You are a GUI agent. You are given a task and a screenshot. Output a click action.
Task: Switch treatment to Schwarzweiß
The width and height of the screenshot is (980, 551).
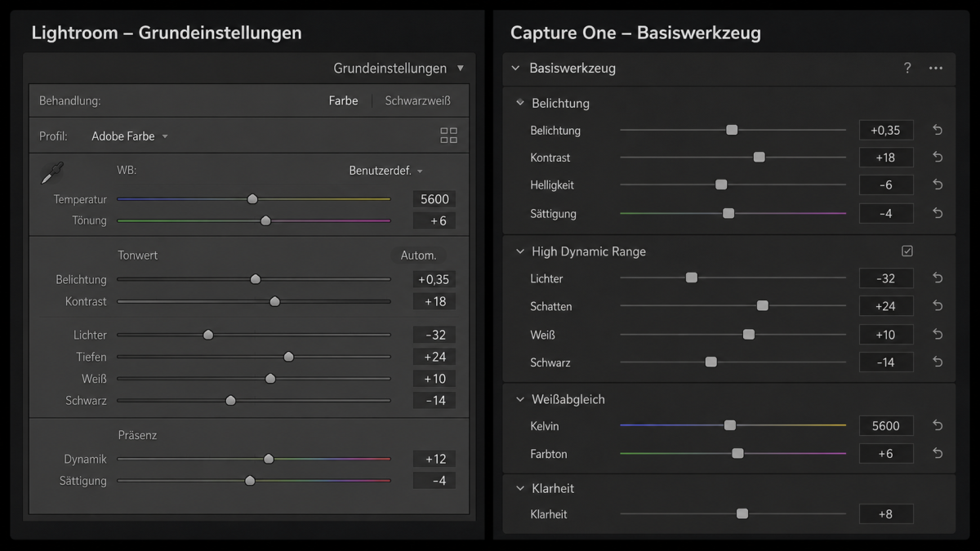point(417,101)
